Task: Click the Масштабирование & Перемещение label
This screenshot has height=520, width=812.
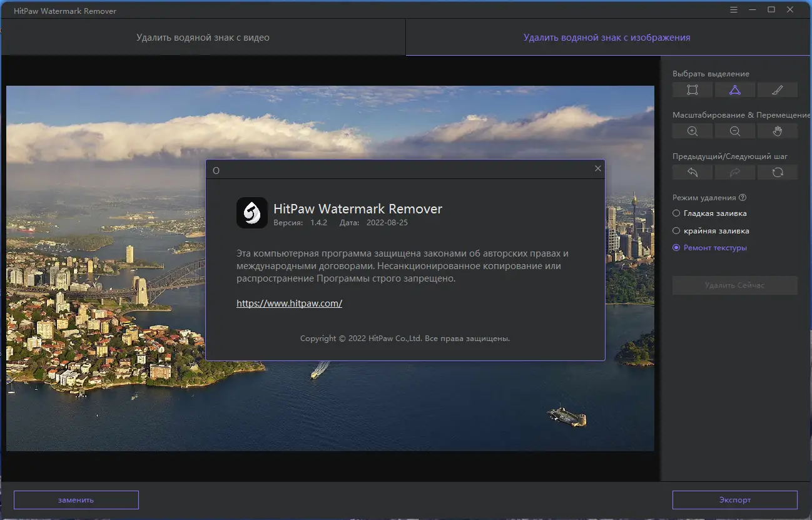Action: [741, 115]
